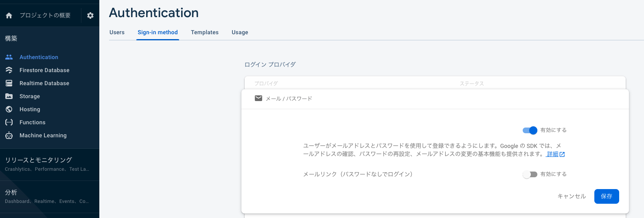Image resolution: width=644 pixels, height=218 pixels.
Task: Open the Machine Learning robot icon
Action: [9, 135]
